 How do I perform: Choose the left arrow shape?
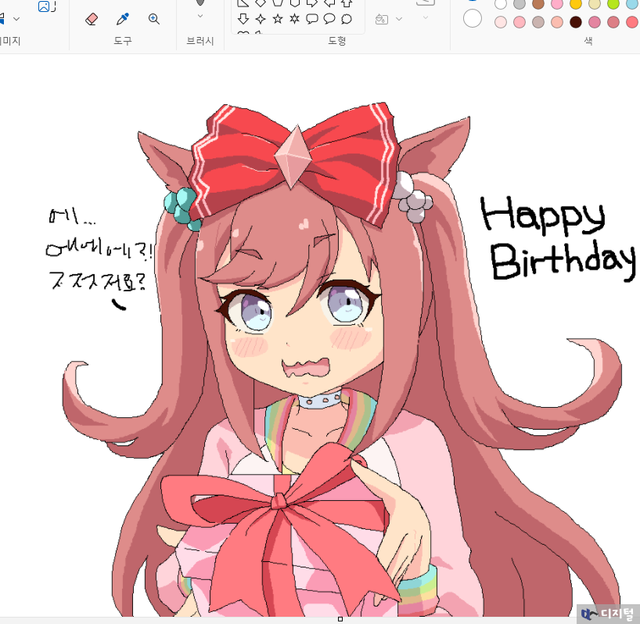pyautogui.click(x=329, y=3)
